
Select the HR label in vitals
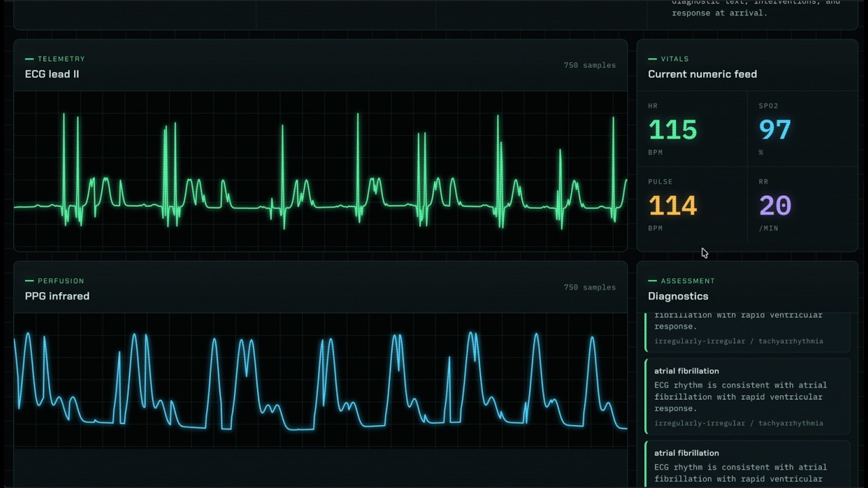pyautogui.click(x=653, y=106)
